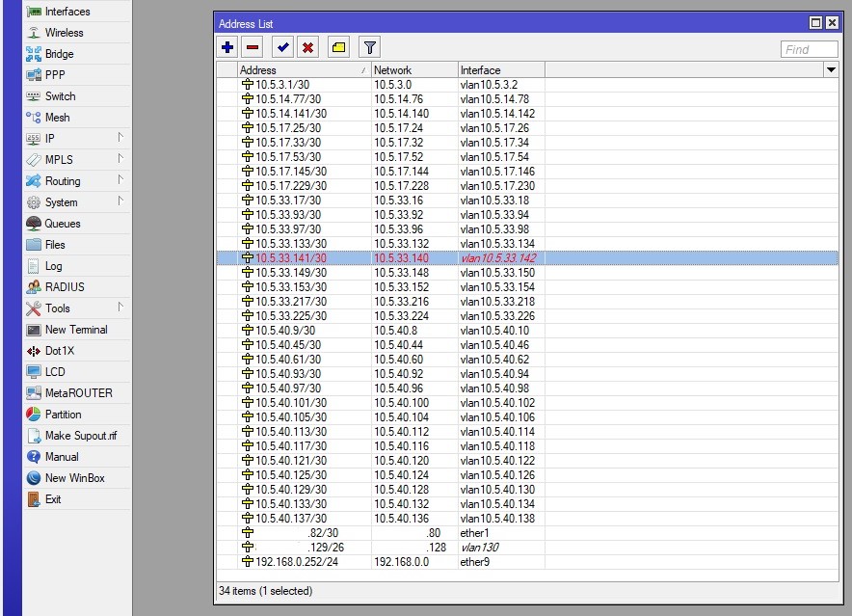Image resolution: width=852 pixels, height=616 pixels.
Task: Click the highlighted 10.5.33.141/30 address
Action: 291,258
